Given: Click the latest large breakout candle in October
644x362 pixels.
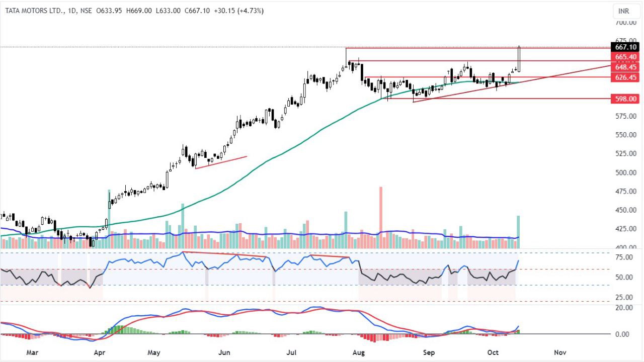Looking at the screenshot, I should (x=519, y=59).
